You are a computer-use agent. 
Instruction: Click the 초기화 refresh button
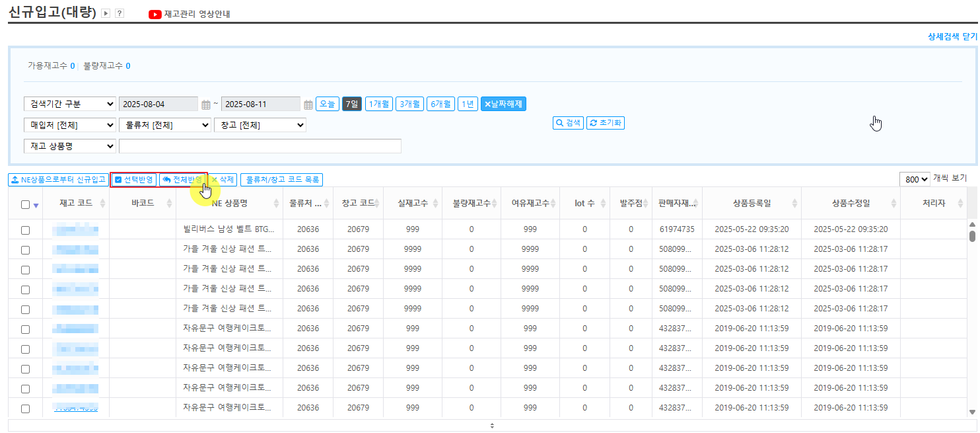(x=606, y=123)
